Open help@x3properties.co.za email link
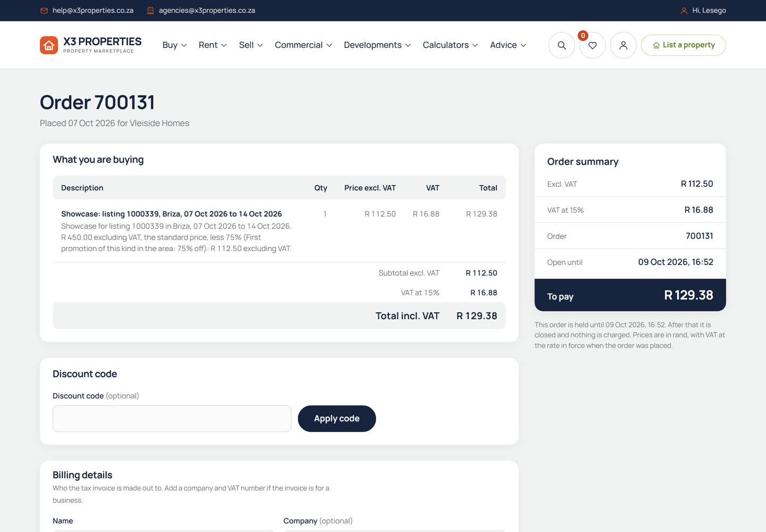 tap(93, 11)
